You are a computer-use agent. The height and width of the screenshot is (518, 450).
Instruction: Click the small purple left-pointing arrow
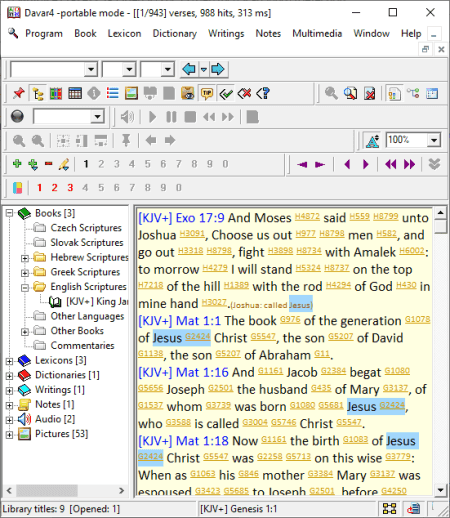pos(302,164)
